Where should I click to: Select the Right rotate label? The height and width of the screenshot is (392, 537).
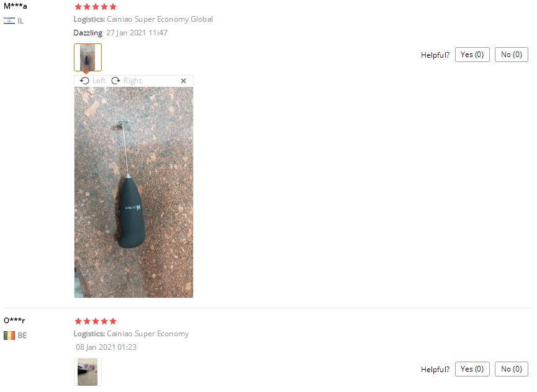coord(132,81)
